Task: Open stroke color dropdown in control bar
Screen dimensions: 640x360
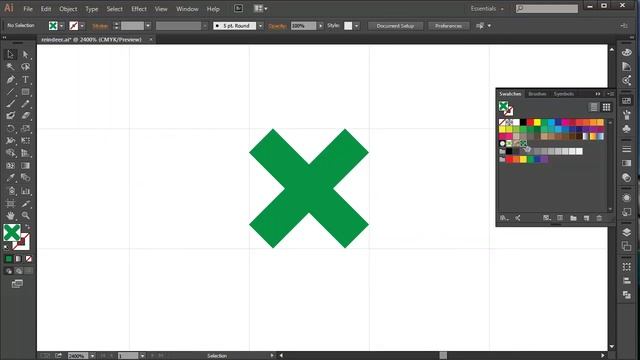Action: [82, 26]
